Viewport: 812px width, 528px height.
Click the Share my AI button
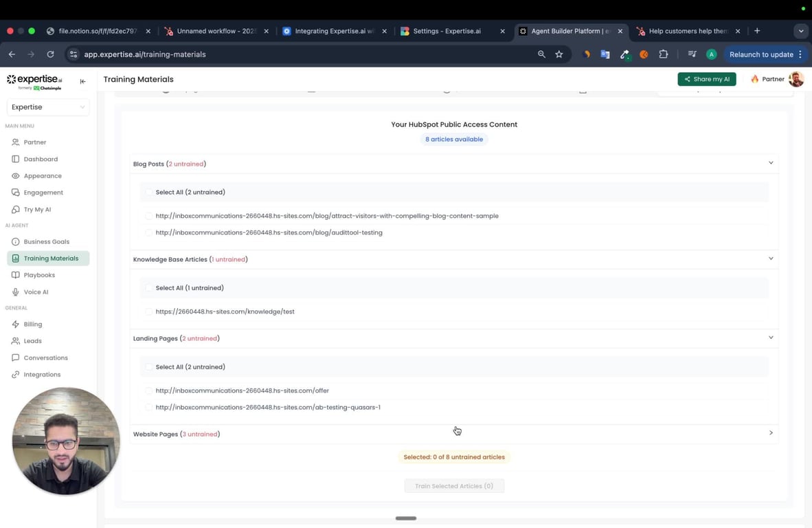(706, 79)
